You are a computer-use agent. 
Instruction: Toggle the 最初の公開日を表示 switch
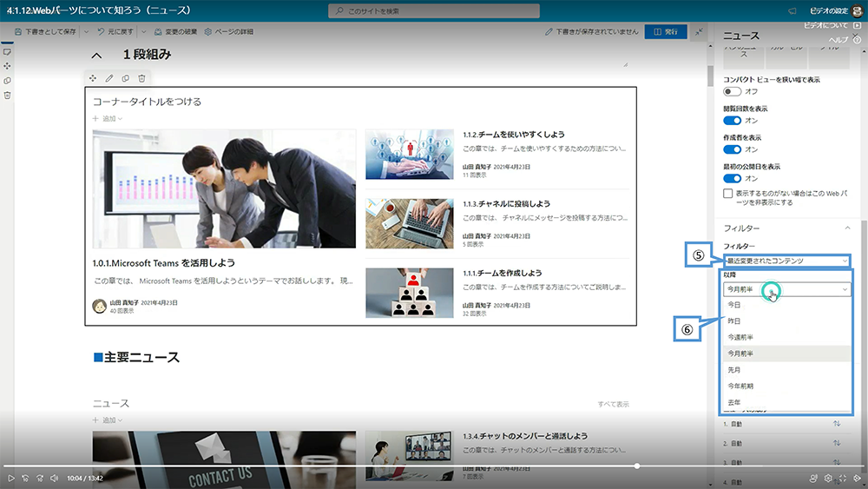732,178
